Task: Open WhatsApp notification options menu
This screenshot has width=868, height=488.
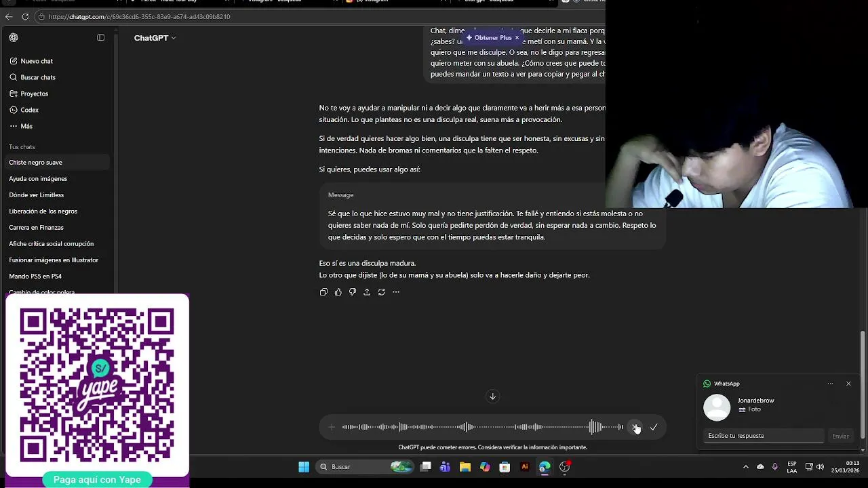Action: point(830,384)
